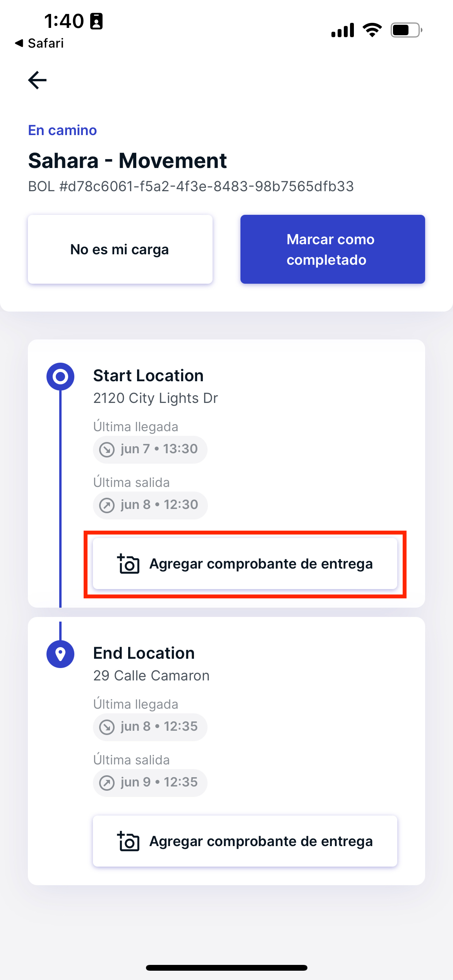The width and height of the screenshot is (453, 980).
Task: Click the Start Location circle marker icon
Action: (60, 377)
